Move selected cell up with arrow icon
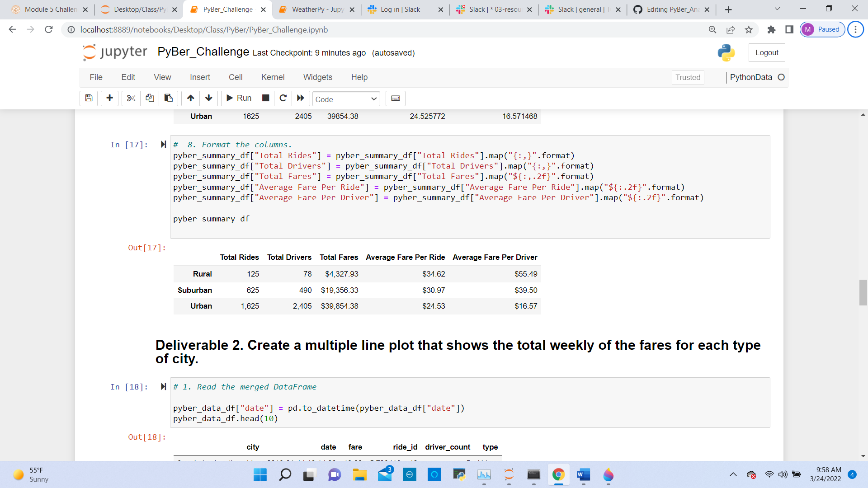 [x=190, y=98]
